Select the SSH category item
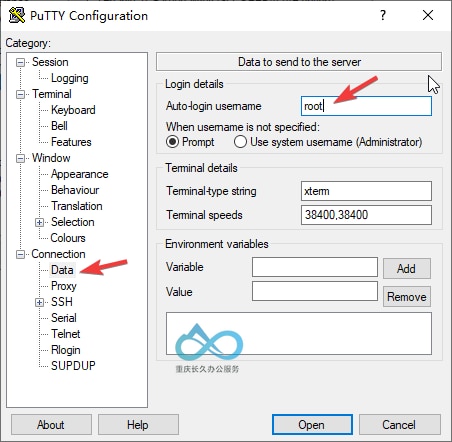 [x=62, y=302]
